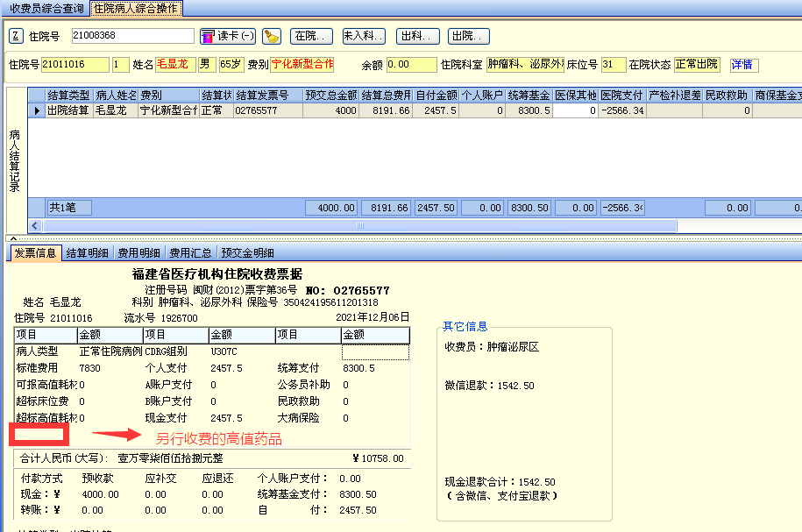
Task: Click the 自付金额 column header
Action: [436, 96]
